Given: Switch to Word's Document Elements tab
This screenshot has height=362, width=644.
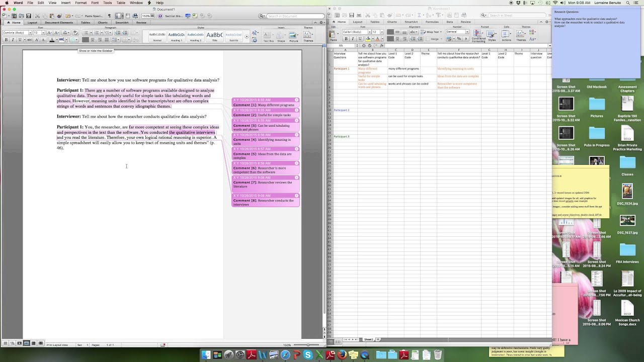Looking at the screenshot, I should click(x=59, y=23).
